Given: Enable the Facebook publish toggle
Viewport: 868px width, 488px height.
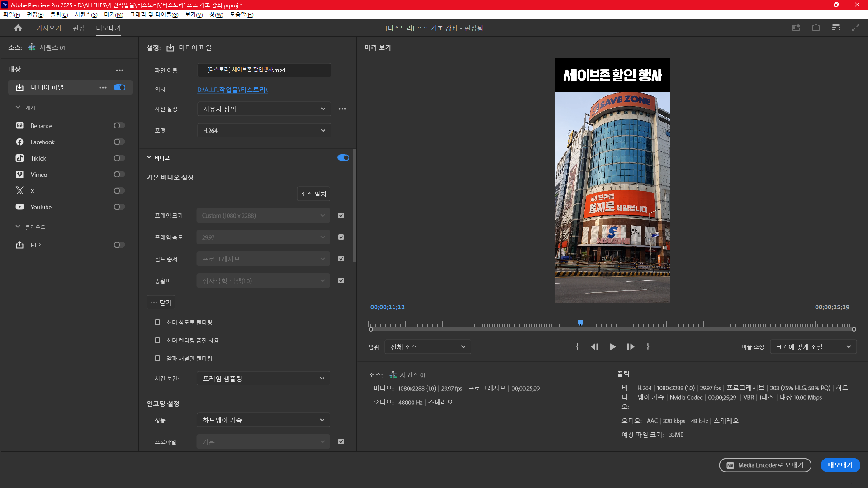Looking at the screenshot, I should tap(119, 142).
